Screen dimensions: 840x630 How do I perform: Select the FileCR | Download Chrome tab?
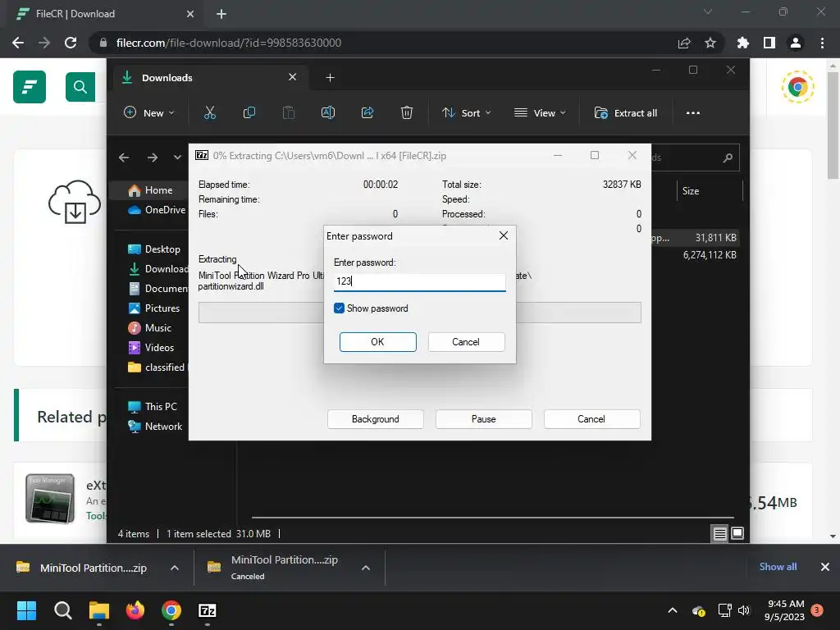click(x=105, y=14)
